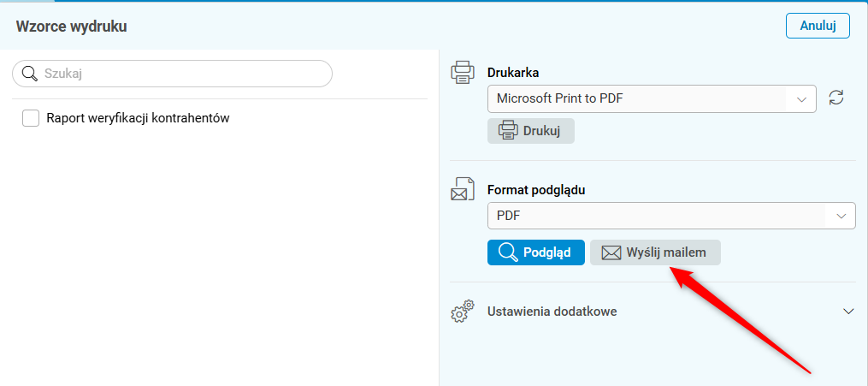Click the Drukuj button label
Viewport: 868px width, 386px height.
(541, 131)
